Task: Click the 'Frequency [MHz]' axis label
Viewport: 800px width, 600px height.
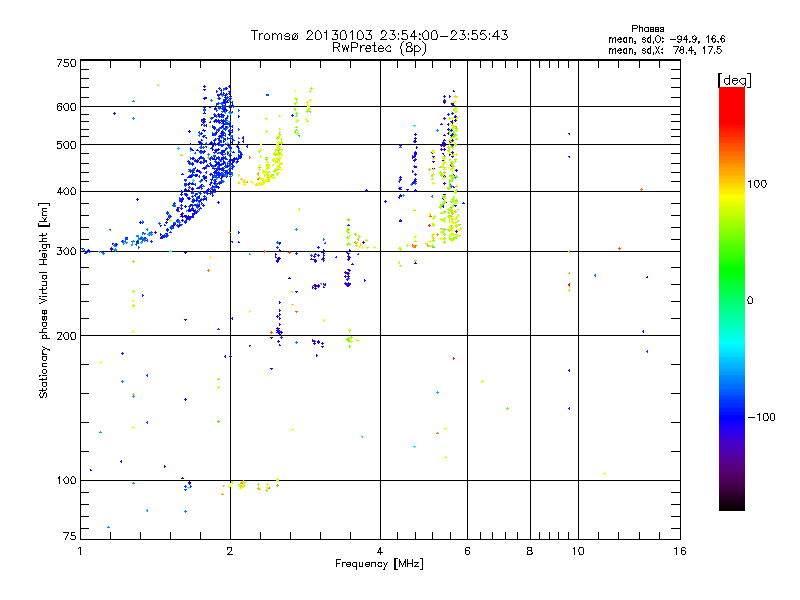Action: click(x=379, y=564)
